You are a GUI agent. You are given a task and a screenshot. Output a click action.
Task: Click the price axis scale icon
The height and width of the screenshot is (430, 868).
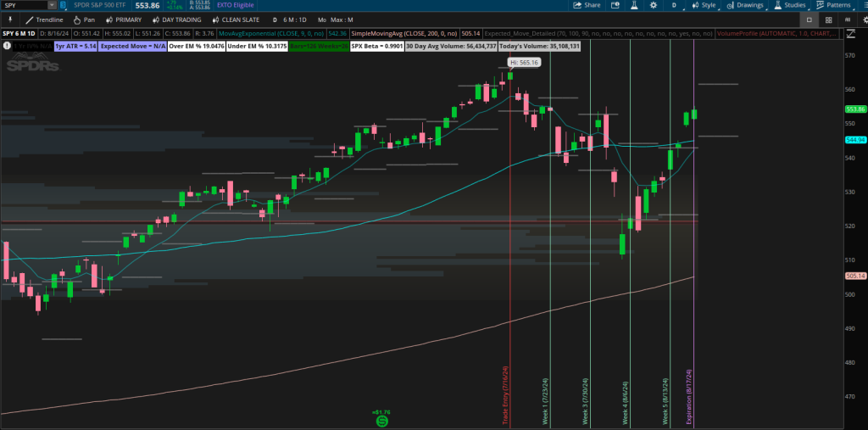click(850, 34)
